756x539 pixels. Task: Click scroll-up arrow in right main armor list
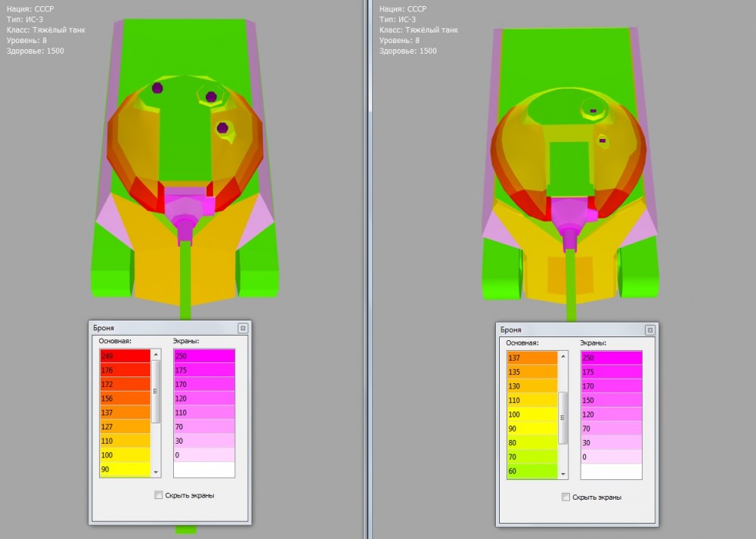pos(562,356)
